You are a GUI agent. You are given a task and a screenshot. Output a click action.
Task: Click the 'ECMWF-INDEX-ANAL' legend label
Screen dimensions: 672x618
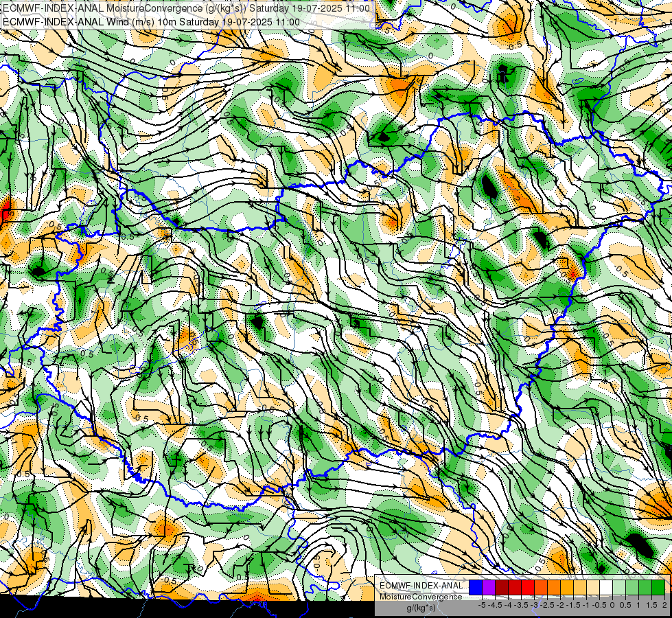tap(421, 586)
